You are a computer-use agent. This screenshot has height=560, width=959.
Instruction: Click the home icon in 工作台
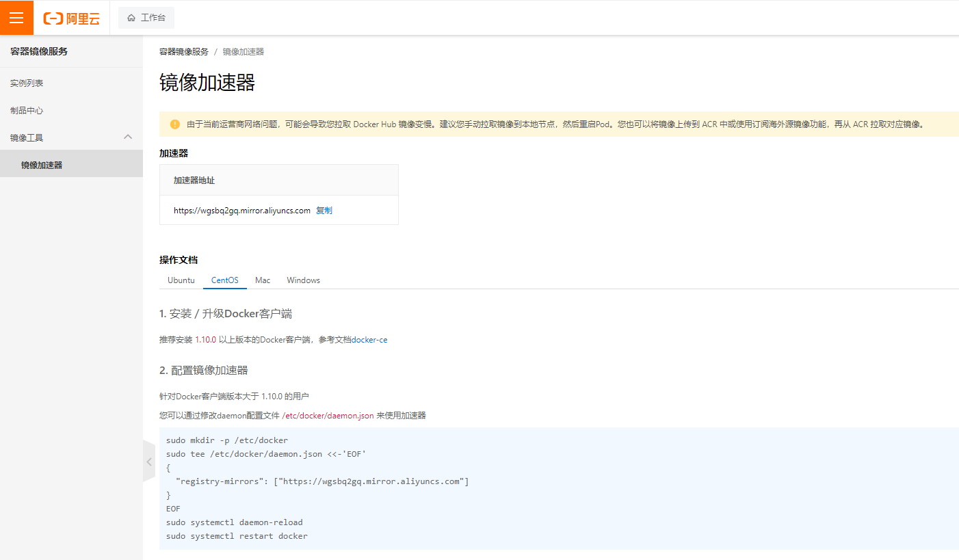pos(131,18)
